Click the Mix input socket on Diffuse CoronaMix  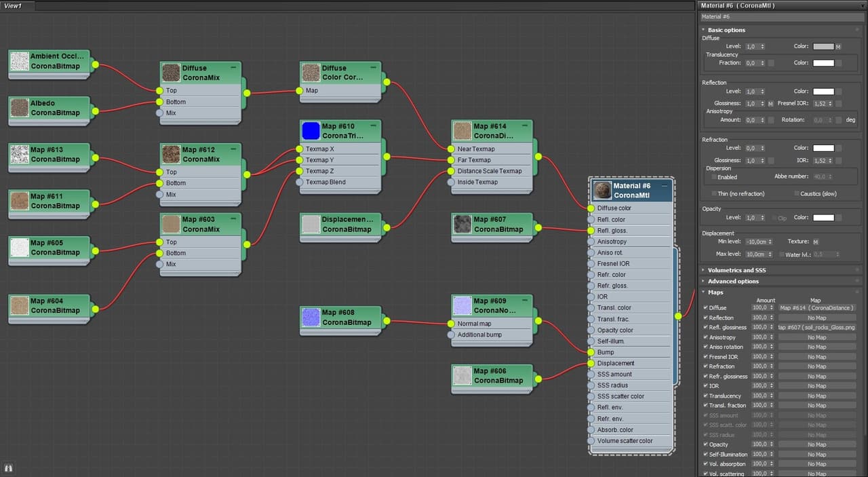pos(159,113)
